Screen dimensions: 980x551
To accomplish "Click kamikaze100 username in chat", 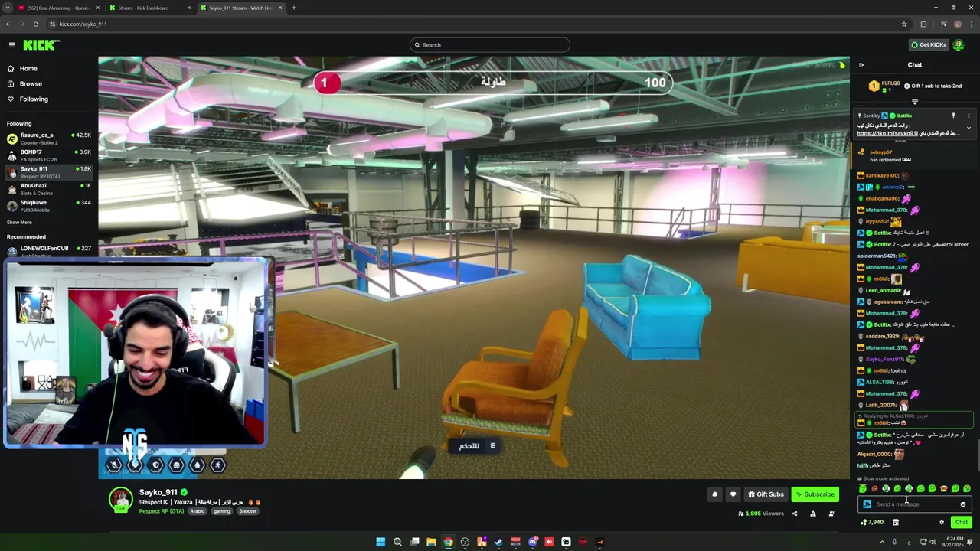I will click(882, 175).
